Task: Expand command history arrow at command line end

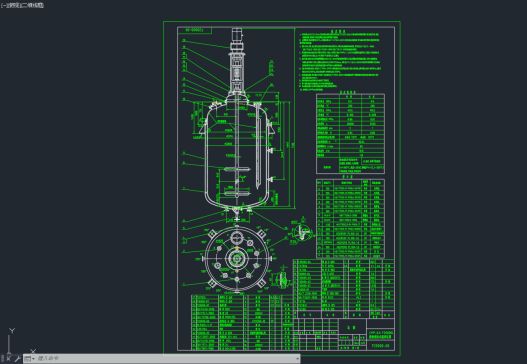Action: pos(298,359)
